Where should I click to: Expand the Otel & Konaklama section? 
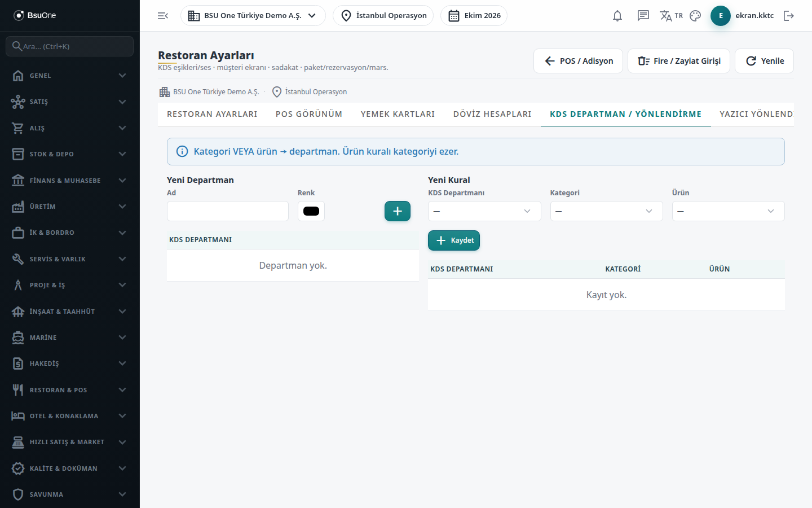[70, 416]
